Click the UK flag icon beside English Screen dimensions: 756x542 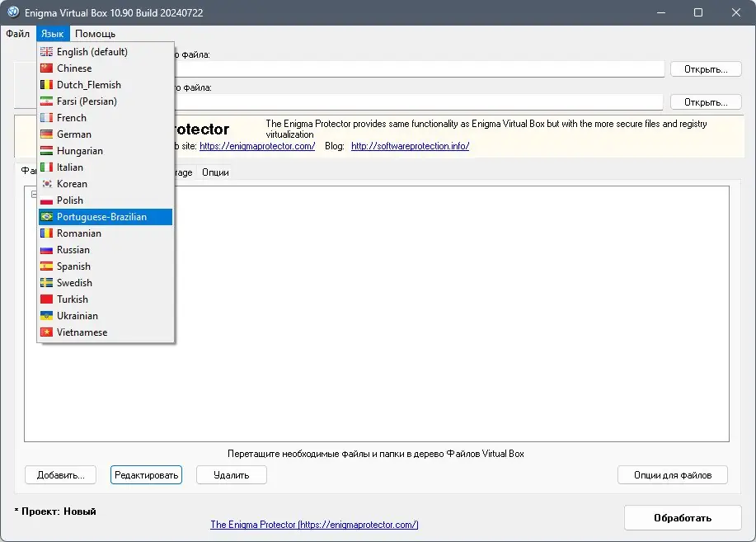47,52
